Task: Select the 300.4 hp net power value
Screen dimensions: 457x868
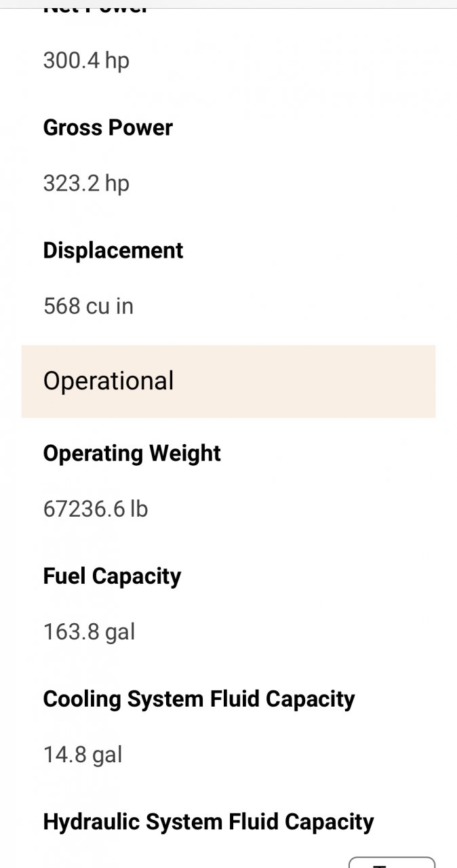Action: point(86,60)
